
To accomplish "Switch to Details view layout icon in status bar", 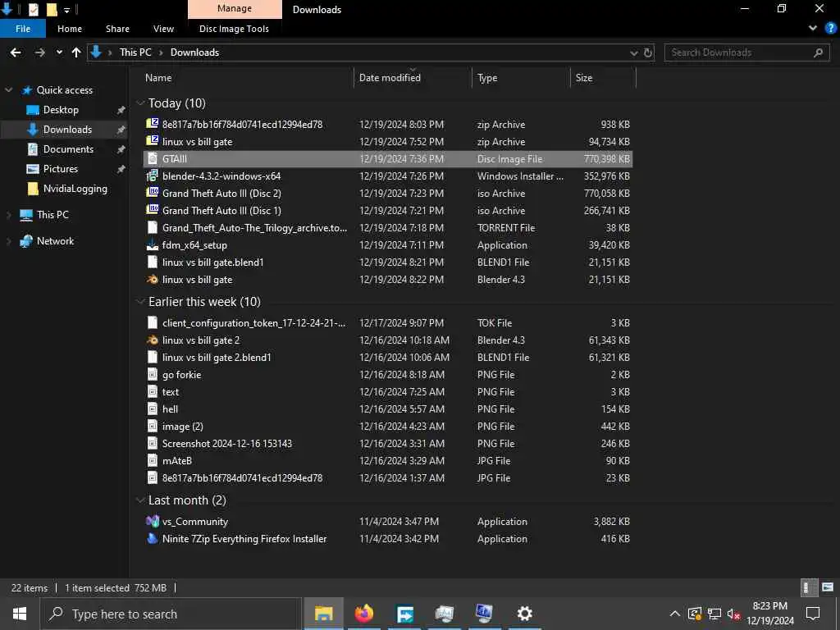I will (808, 587).
